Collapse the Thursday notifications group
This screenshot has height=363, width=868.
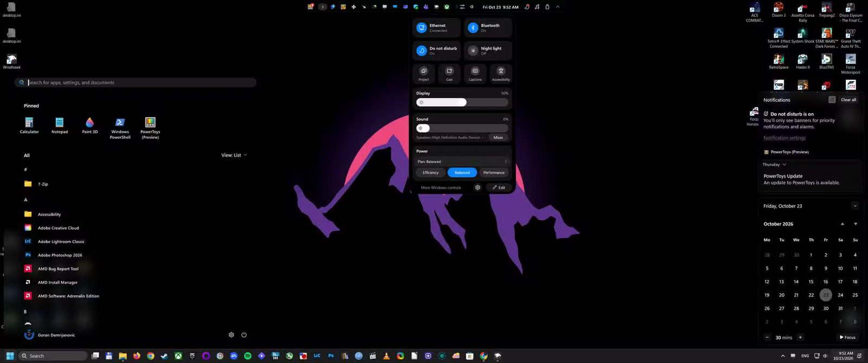pos(775,165)
